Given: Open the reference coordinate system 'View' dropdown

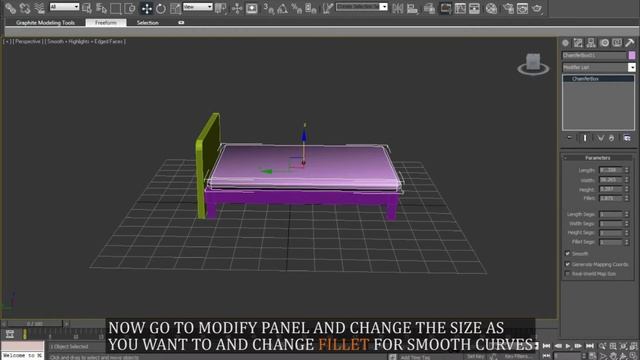Looking at the screenshot, I should pos(198,7).
